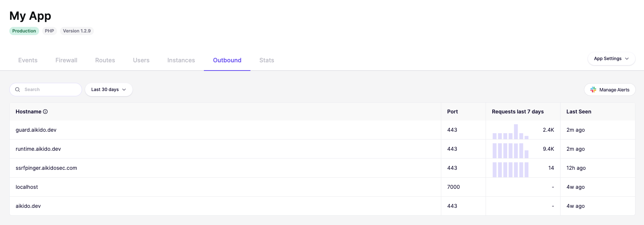The height and width of the screenshot is (225, 644).
Task: Select the Instances tab
Action: [181, 60]
